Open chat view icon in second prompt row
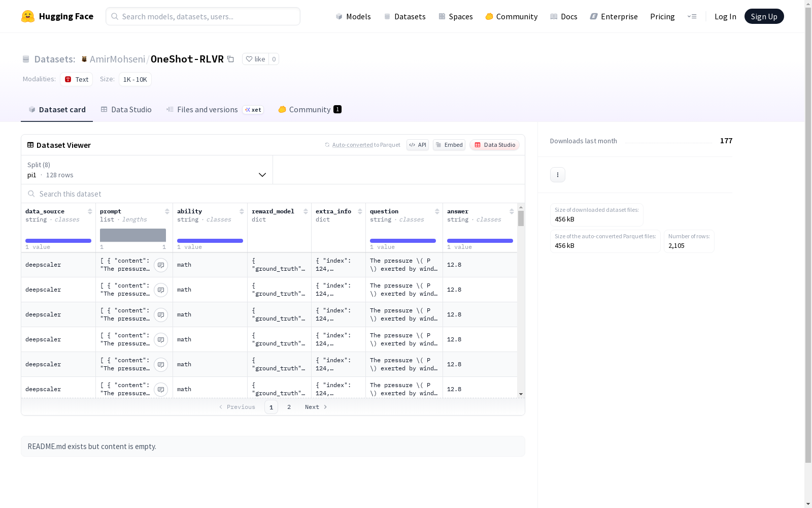The height and width of the screenshot is (508, 812). (161, 290)
